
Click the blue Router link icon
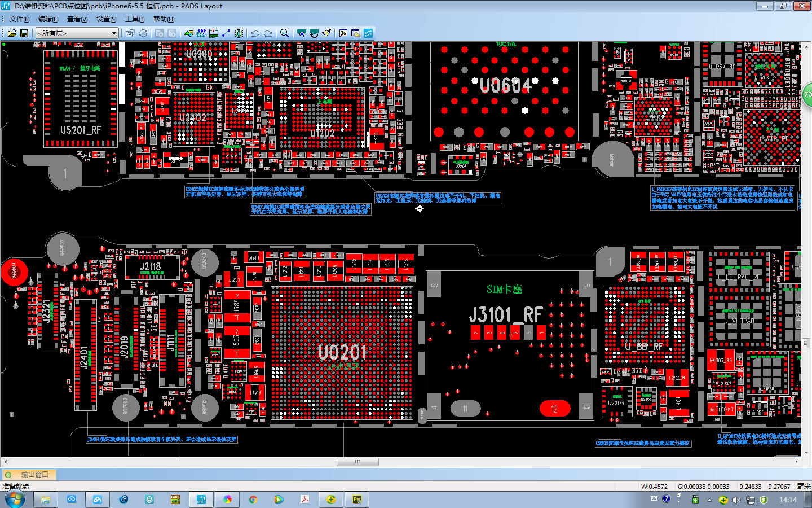pyautogui.click(x=368, y=33)
